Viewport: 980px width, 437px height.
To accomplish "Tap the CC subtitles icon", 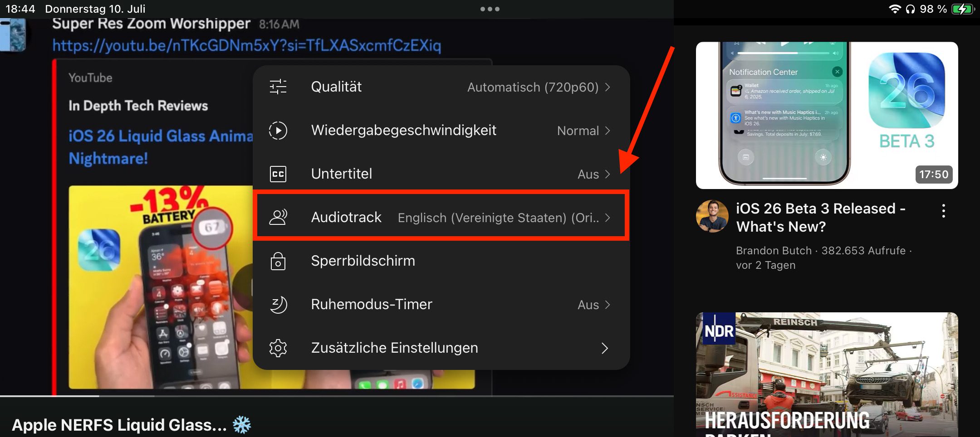I will click(x=278, y=174).
